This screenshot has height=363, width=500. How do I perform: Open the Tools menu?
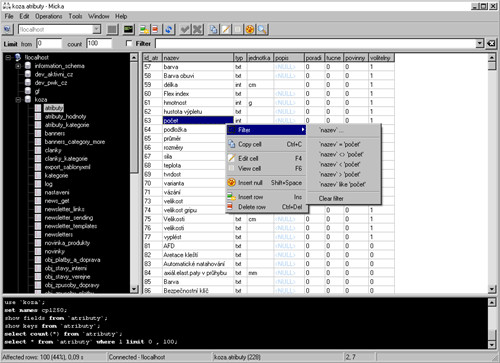click(x=75, y=16)
